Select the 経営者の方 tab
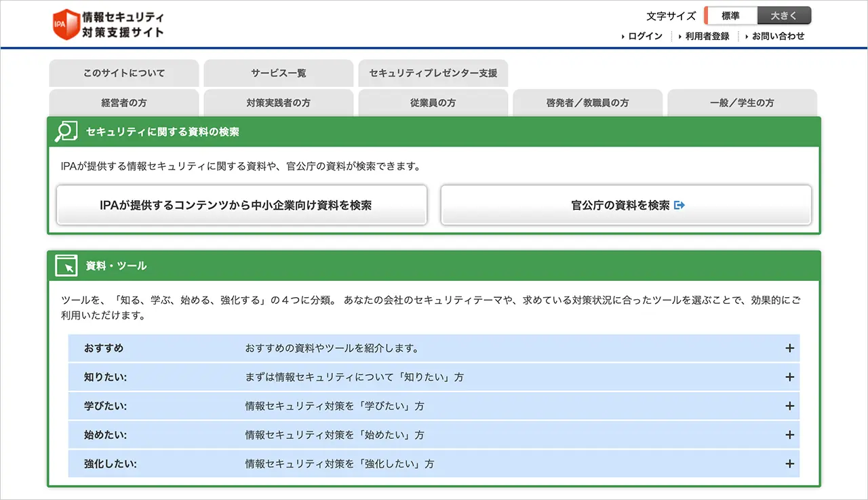 124,103
